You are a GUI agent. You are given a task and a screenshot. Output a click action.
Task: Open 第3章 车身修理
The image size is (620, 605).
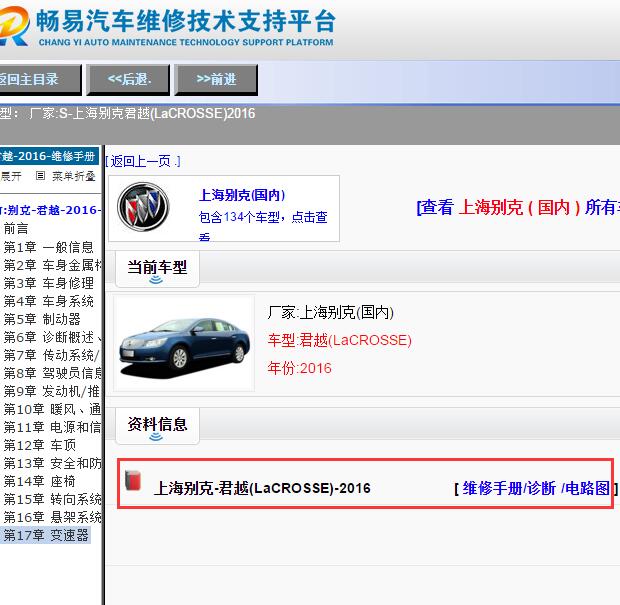[48, 283]
